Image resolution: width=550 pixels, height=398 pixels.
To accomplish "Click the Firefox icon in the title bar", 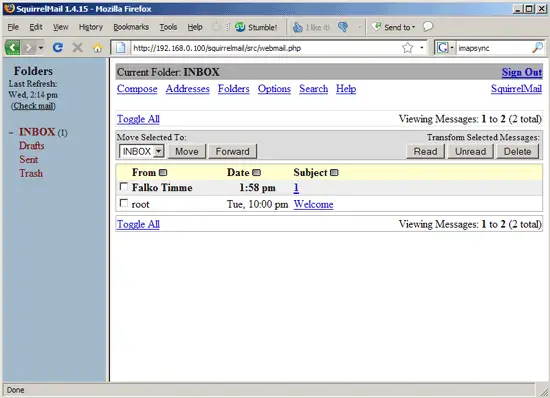I will click(x=9, y=8).
